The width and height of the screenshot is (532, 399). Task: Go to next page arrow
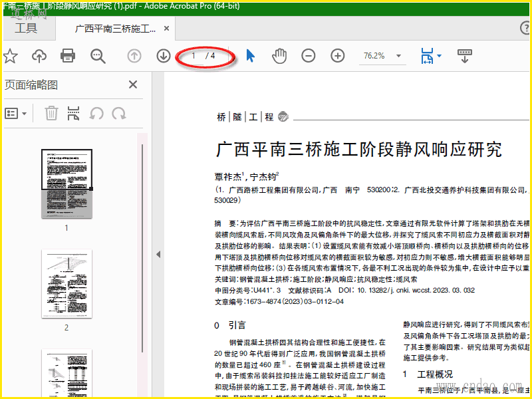pos(164,56)
